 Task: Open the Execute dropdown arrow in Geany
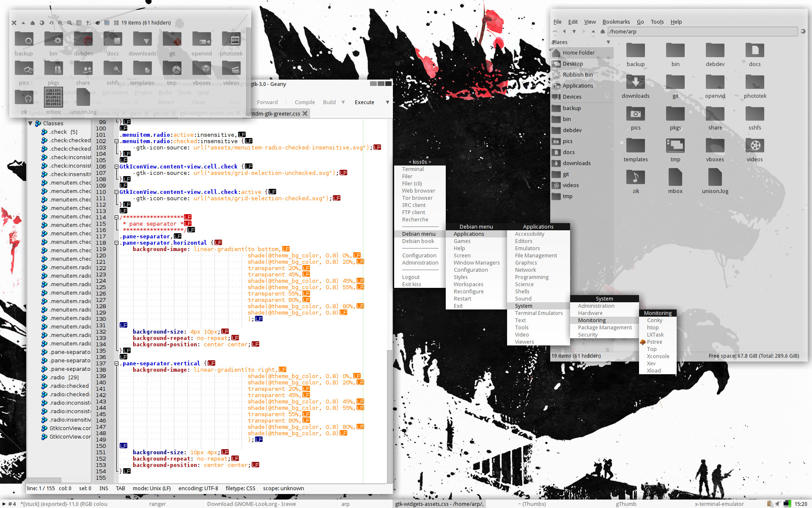click(x=387, y=102)
